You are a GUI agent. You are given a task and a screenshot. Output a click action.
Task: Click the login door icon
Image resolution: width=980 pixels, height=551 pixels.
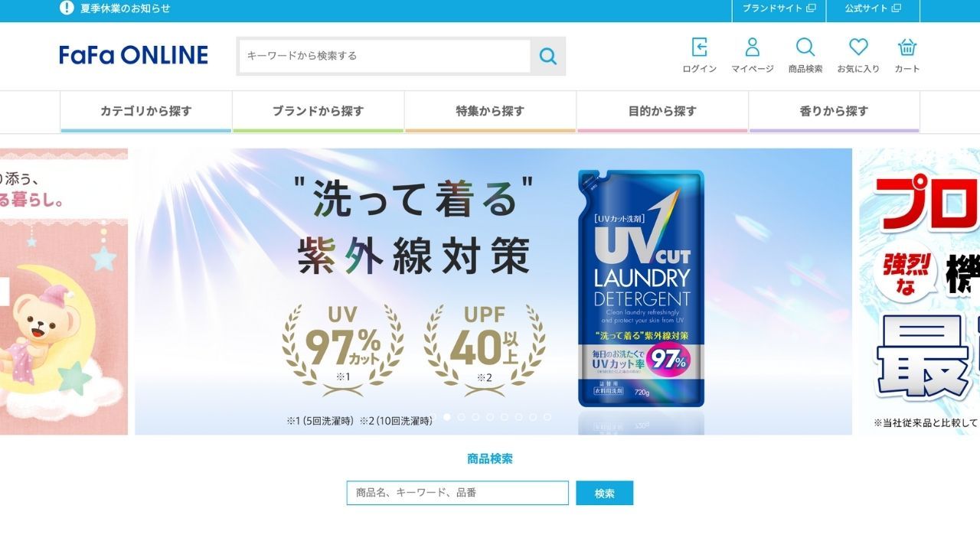click(x=699, y=47)
